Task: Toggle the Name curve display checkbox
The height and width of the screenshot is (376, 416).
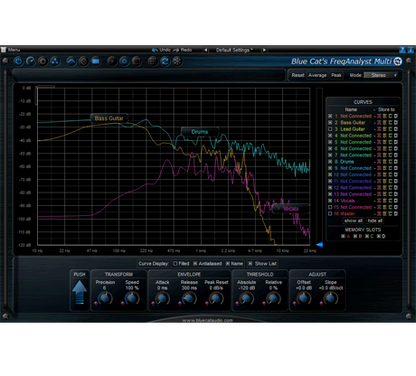Action: click(x=228, y=264)
